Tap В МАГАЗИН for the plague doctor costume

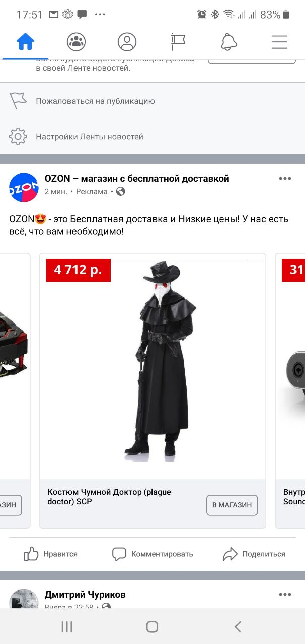pos(232,505)
